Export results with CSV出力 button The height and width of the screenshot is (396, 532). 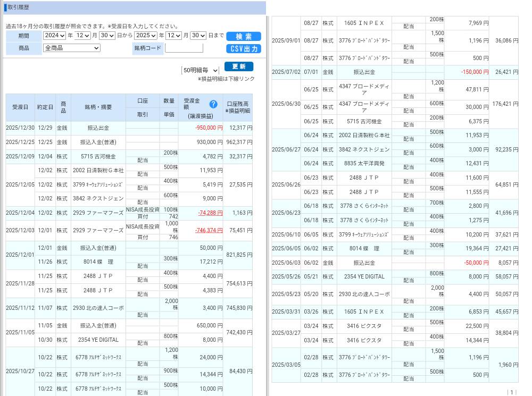[244, 48]
